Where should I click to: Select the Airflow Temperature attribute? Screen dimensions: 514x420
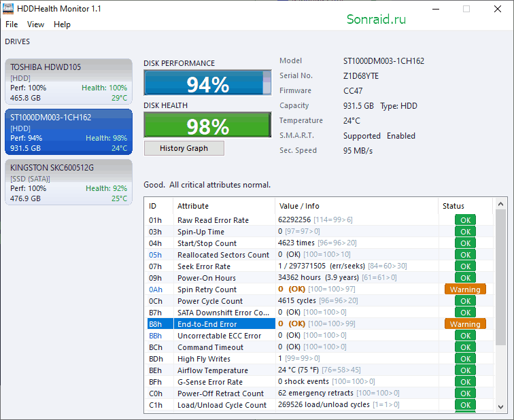(320, 370)
